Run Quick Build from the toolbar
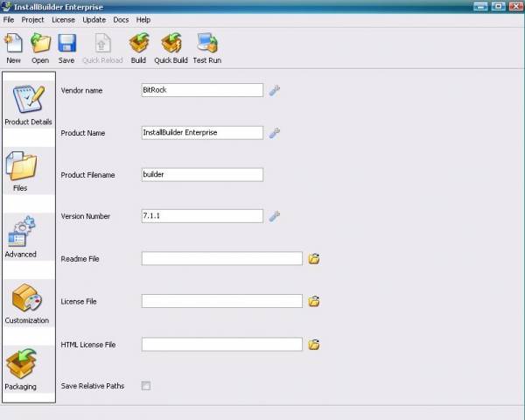Image resolution: width=525 pixels, height=420 pixels. pyautogui.click(x=171, y=48)
